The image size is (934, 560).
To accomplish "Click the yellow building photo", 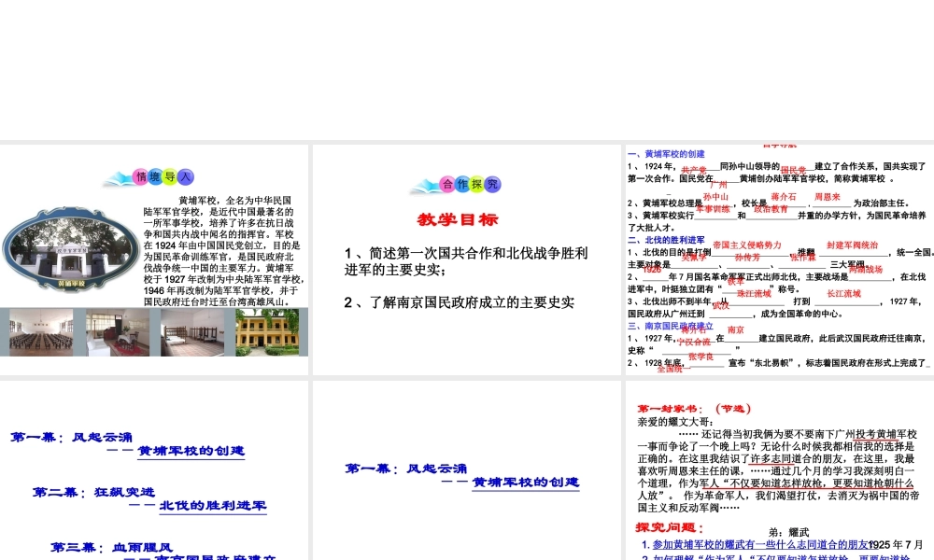I will (x=267, y=332).
